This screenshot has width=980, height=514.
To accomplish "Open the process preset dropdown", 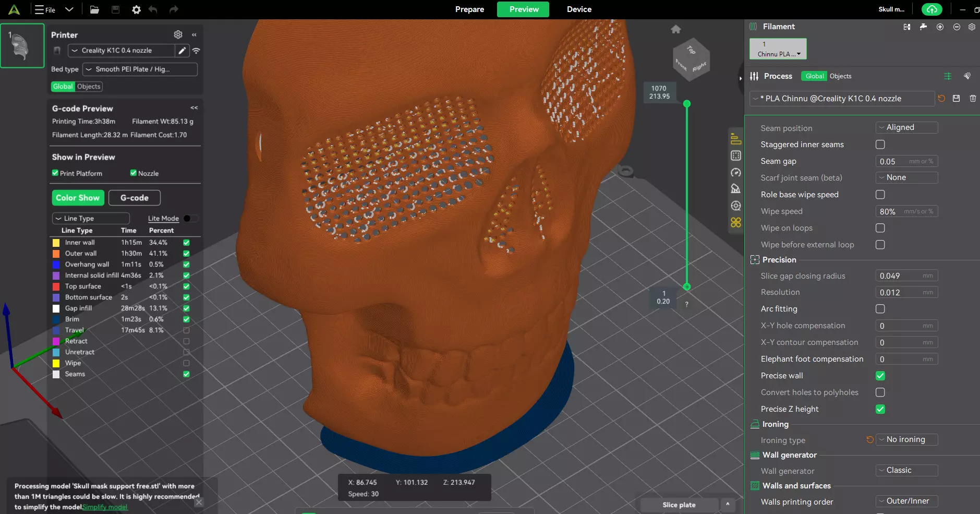I will [842, 99].
